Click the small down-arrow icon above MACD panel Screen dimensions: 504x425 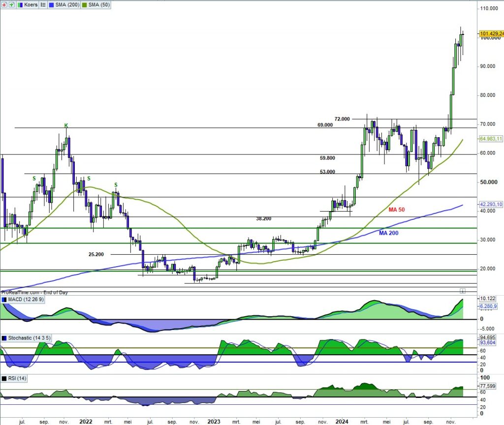coord(462,291)
